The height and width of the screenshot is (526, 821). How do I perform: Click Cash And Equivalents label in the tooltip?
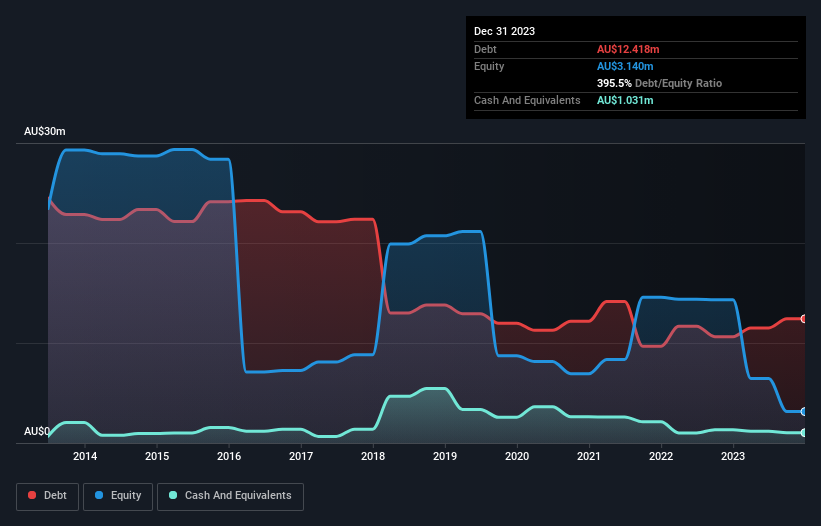click(x=527, y=100)
